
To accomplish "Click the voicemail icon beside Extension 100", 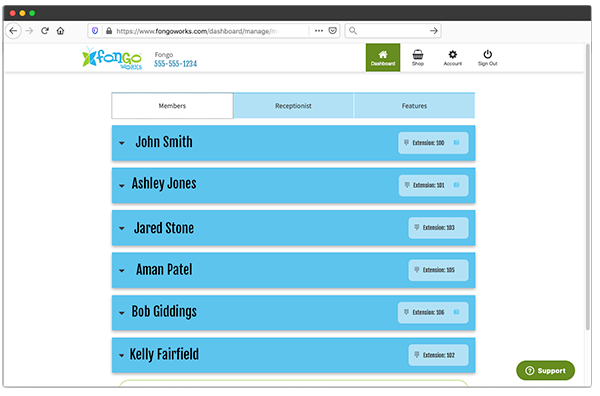I will click(457, 143).
